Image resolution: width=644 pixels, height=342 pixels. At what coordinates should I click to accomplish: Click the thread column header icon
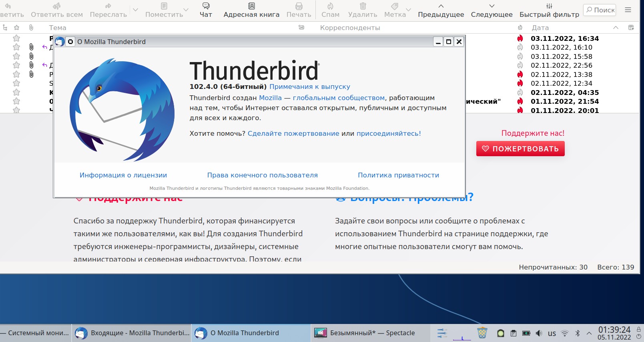click(5, 28)
